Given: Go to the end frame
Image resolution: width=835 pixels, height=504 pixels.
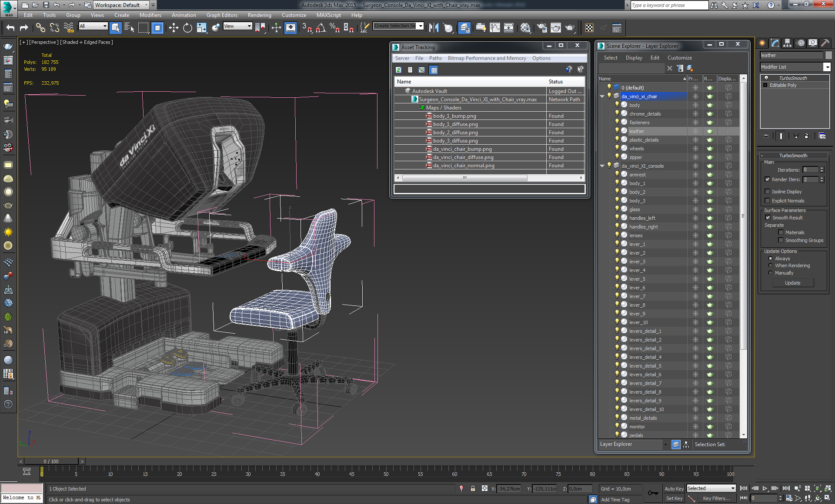Looking at the screenshot, I should [x=786, y=488].
